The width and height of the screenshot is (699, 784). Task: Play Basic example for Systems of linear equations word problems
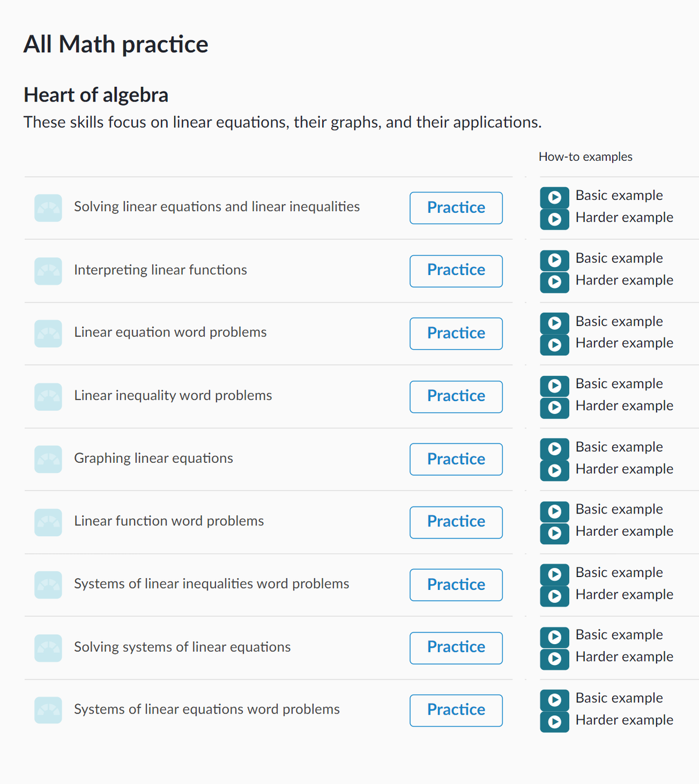pyautogui.click(x=555, y=700)
